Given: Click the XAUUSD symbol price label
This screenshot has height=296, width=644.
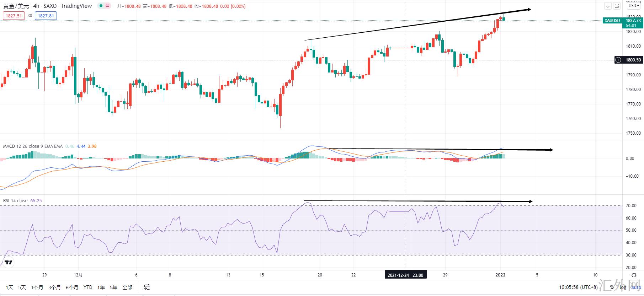Looking at the screenshot, I should [612, 21].
